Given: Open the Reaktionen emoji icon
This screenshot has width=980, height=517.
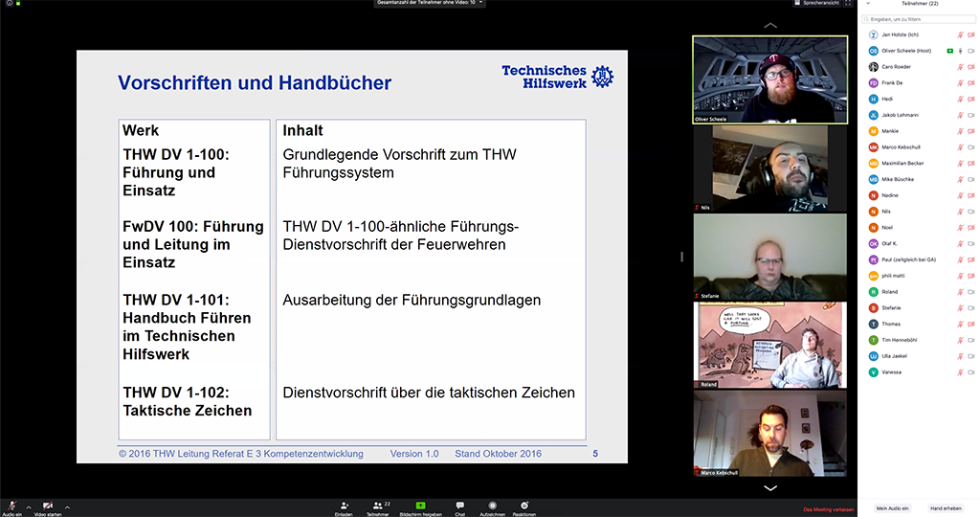Looking at the screenshot, I should click(523, 505).
